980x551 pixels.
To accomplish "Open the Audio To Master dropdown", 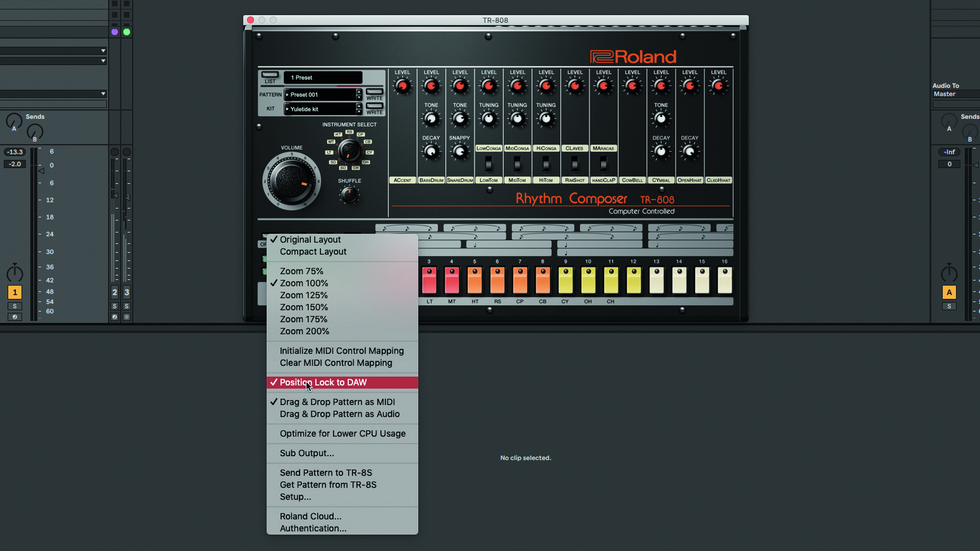I will click(x=956, y=94).
